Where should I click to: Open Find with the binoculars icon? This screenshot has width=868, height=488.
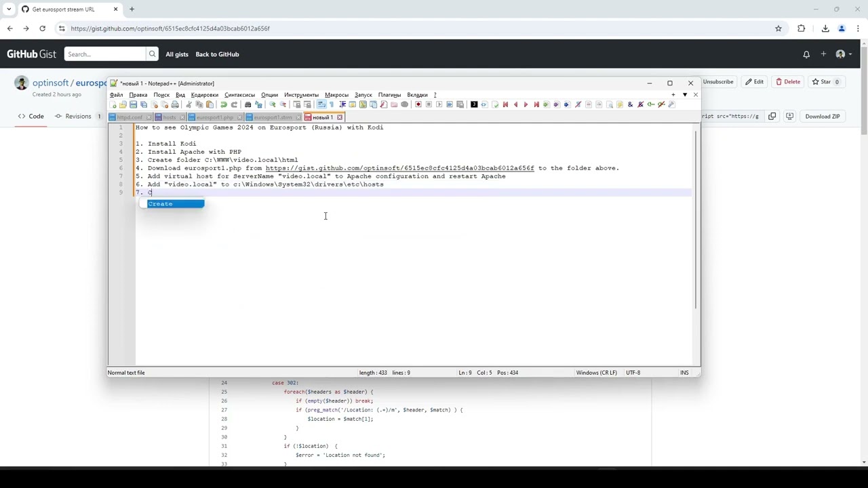248,105
